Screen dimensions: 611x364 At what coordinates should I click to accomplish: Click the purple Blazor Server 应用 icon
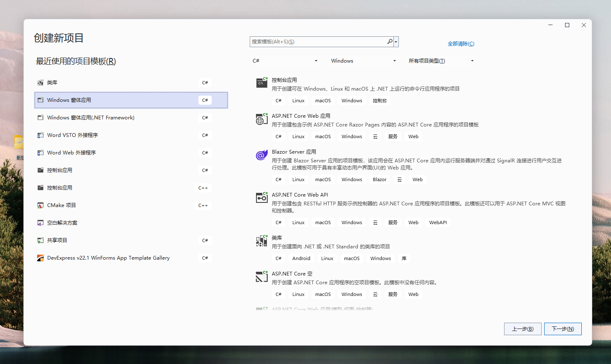[x=261, y=155]
